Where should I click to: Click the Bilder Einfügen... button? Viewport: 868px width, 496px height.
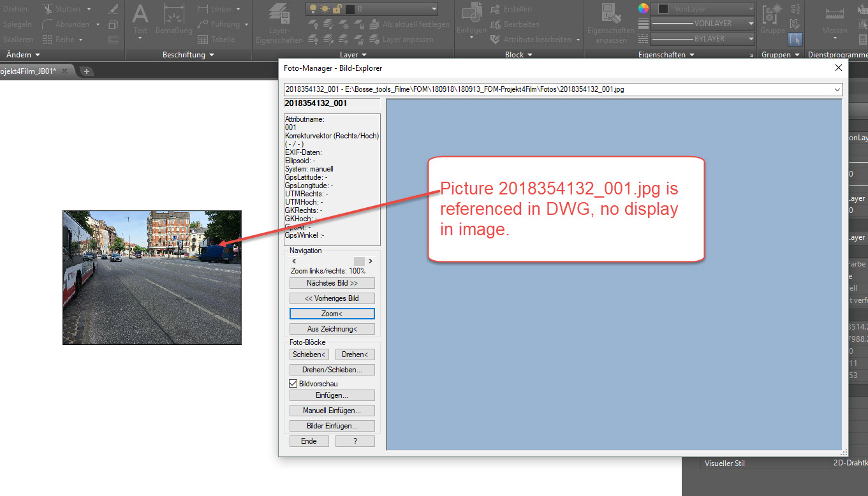pyautogui.click(x=332, y=426)
